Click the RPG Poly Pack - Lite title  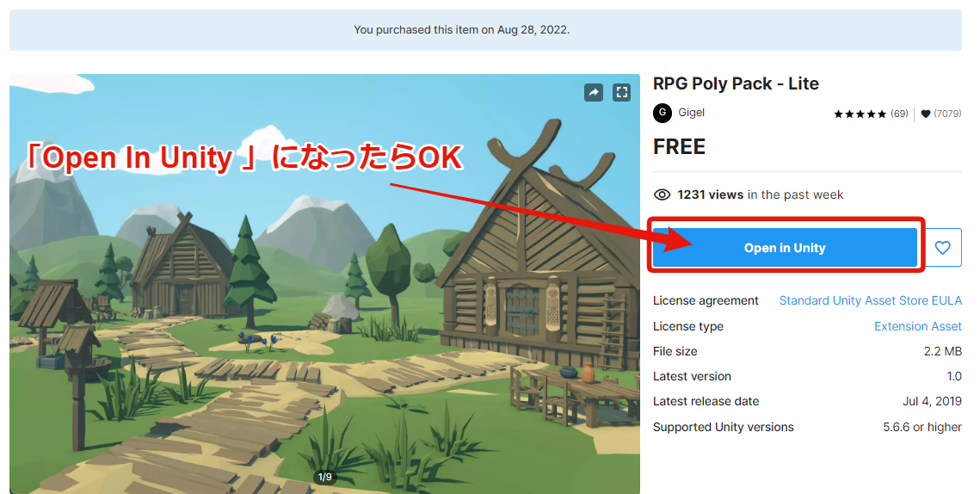pos(736,83)
